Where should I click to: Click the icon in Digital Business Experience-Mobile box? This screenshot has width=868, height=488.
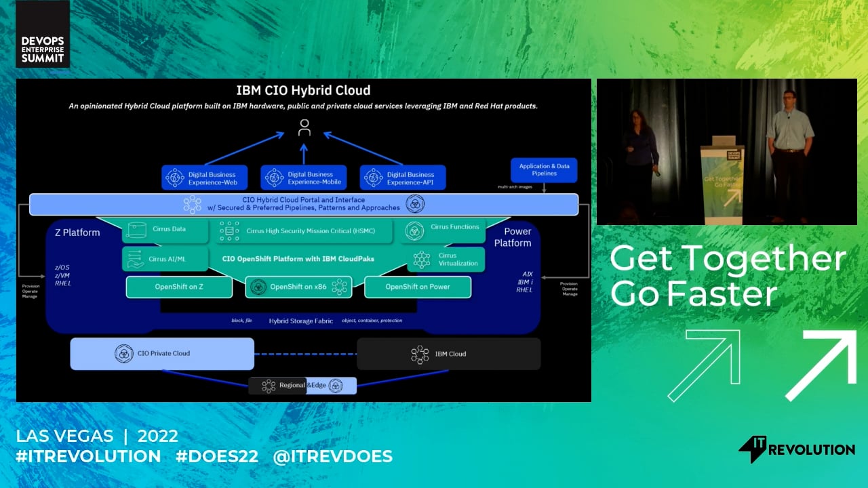274,178
